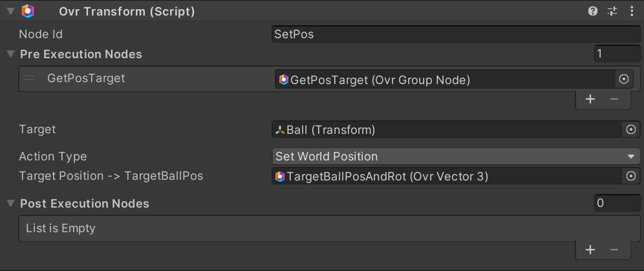Collapse the Ovr Transform component foldout

tap(10, 11)
